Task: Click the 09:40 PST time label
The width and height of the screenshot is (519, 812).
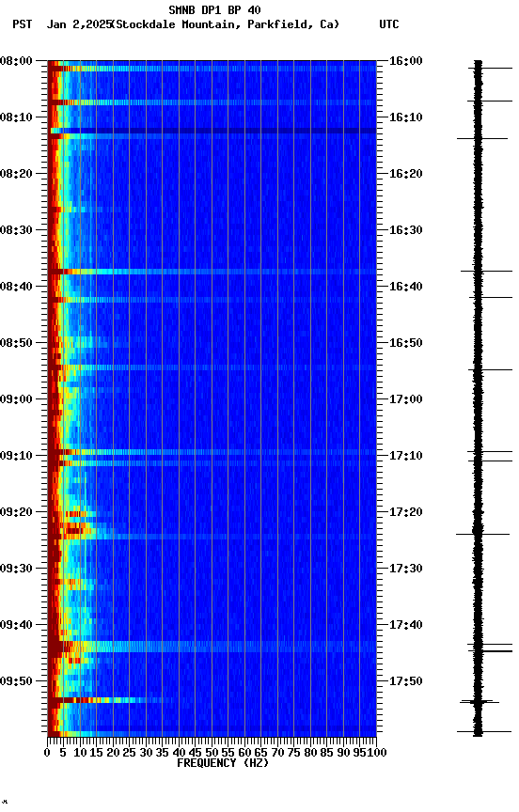Action: coord(16,625)
